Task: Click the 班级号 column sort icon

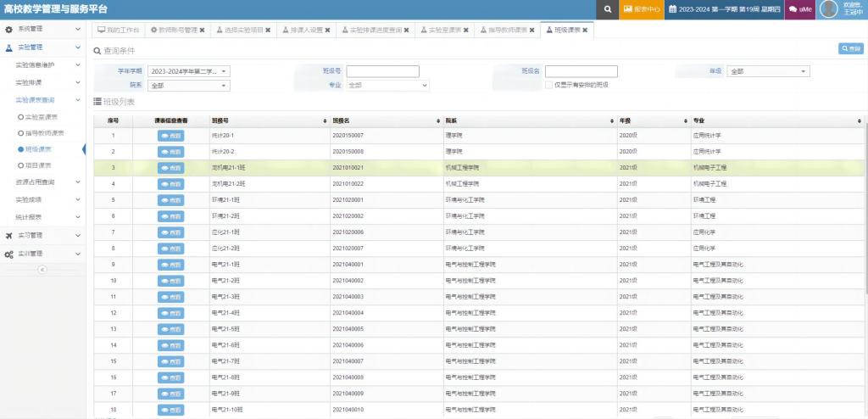Action: pos(325,121)
